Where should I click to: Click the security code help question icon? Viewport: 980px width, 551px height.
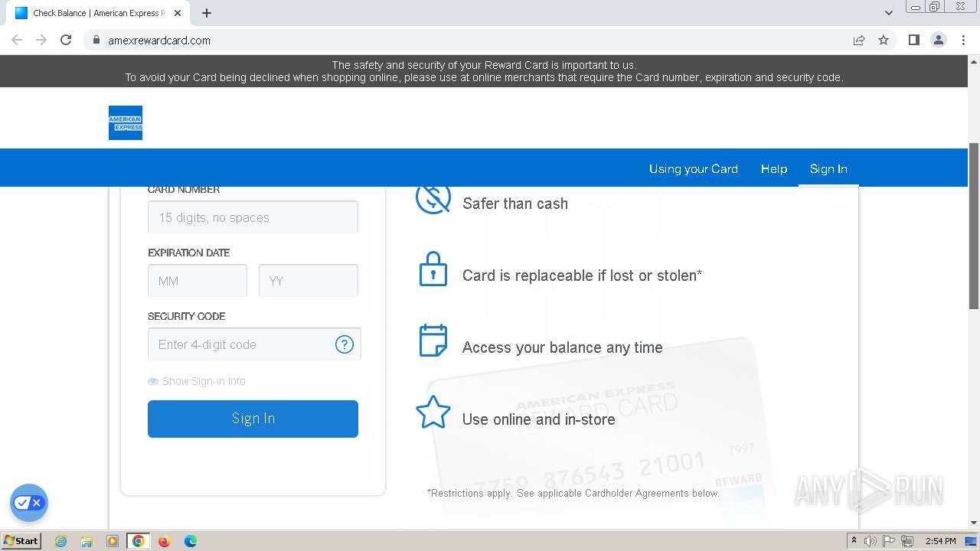345,344
